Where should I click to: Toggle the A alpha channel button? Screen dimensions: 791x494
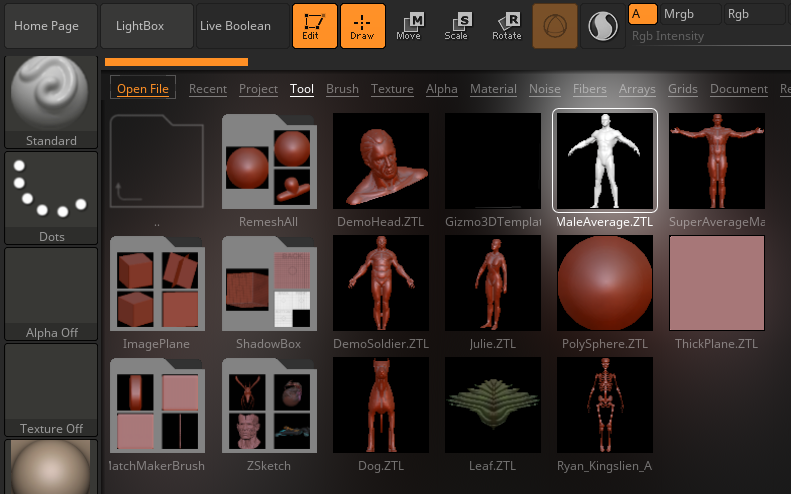(x=642, y=14)
